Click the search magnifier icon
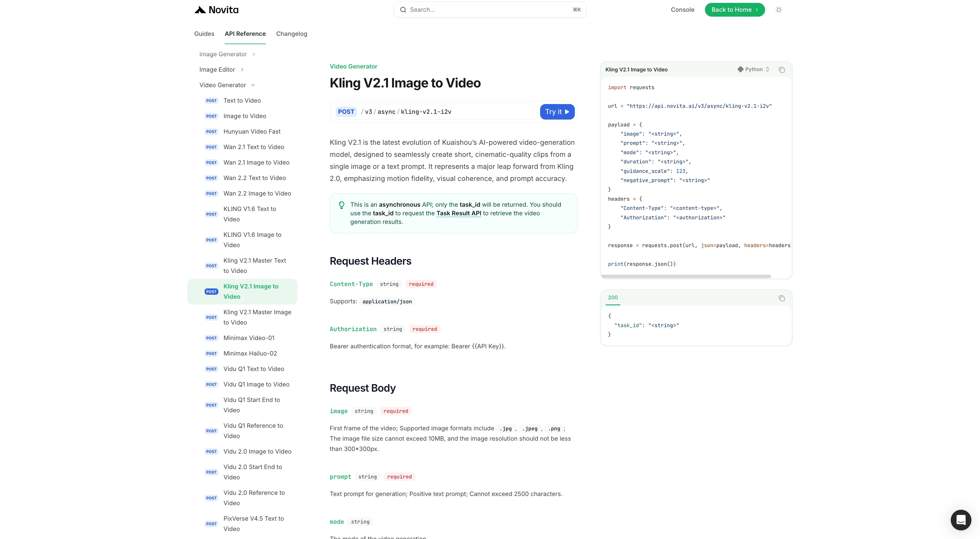 pos(403,10)
